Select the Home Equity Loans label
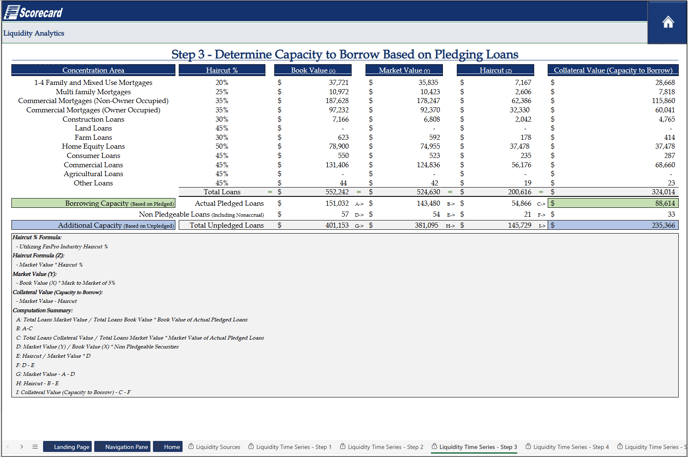 tap(93, 146)
